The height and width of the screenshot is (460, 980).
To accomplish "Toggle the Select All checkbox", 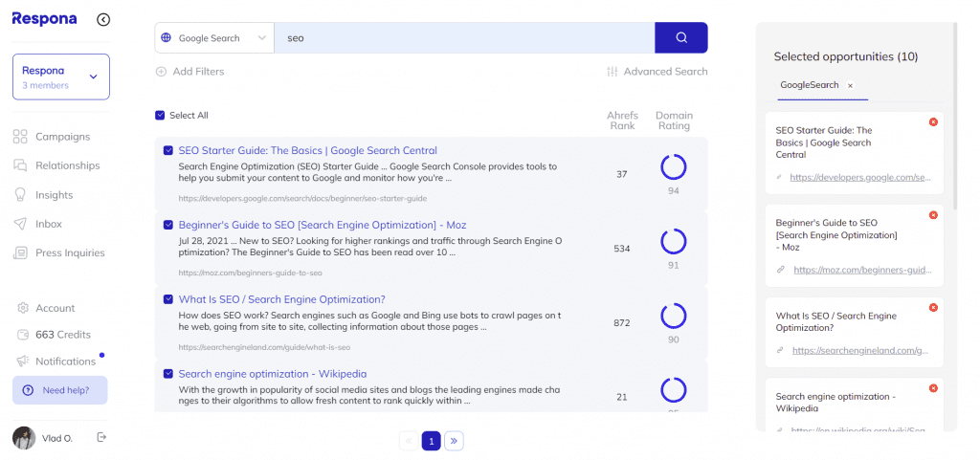I will pos(160,116).
